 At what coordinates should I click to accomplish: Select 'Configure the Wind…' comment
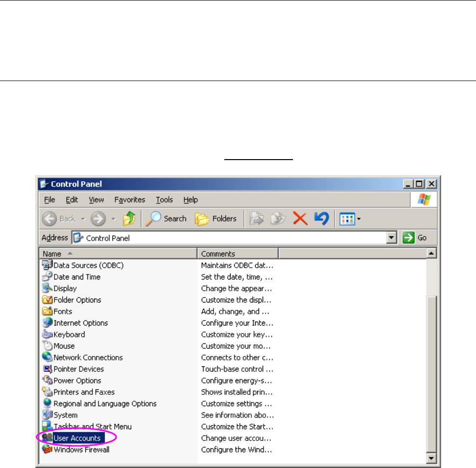[237, 450]
